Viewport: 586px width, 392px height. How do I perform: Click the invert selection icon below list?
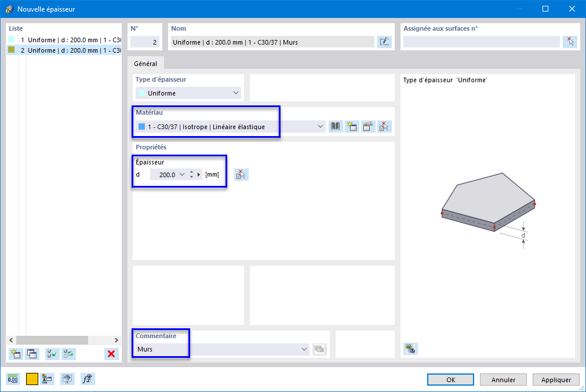point(68,354)
